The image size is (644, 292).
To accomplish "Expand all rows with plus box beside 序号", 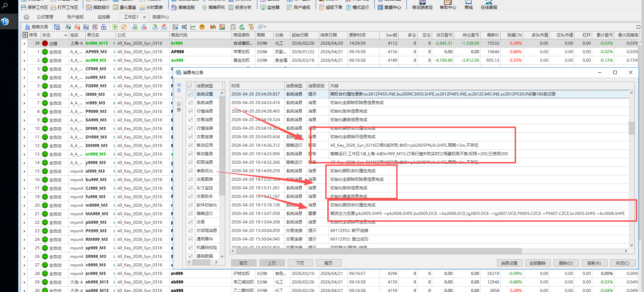I will pyautogui.click(x=25, y=35).
